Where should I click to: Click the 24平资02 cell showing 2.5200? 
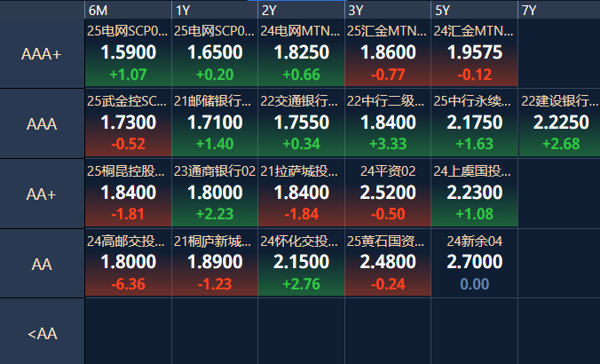point(388,193)
